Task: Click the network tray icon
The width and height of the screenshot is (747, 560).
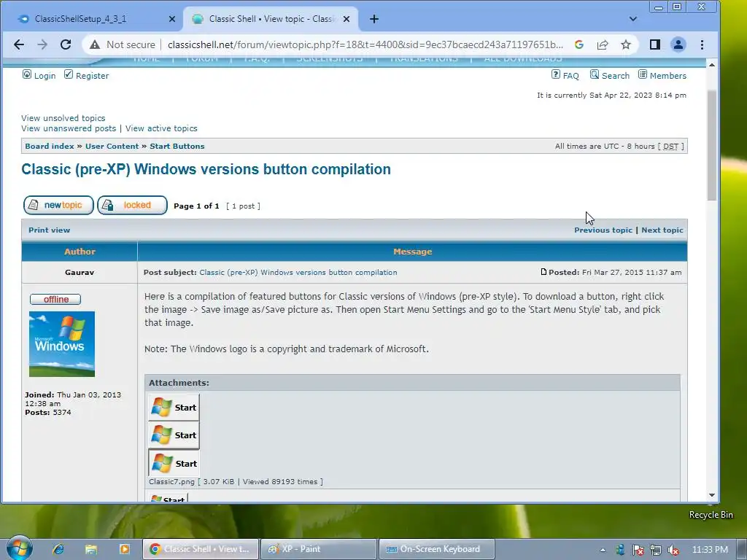Action: [x=656, y=550]
